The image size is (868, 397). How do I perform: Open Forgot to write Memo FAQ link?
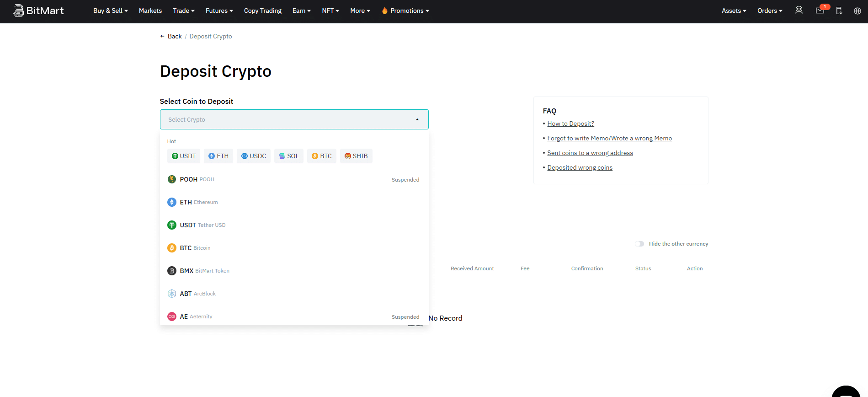tap(610, 138)
